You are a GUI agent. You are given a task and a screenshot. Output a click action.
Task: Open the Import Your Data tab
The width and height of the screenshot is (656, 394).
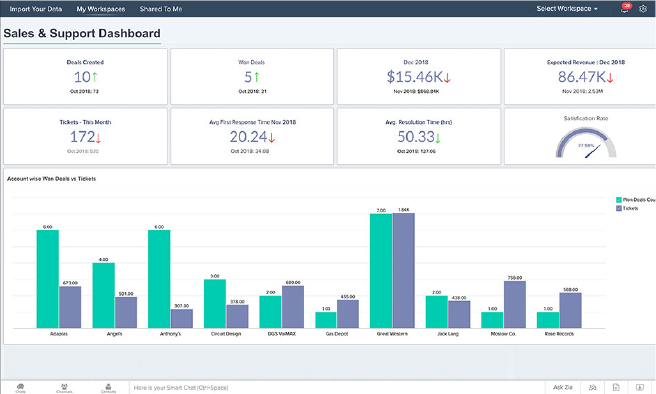point(36,9)
